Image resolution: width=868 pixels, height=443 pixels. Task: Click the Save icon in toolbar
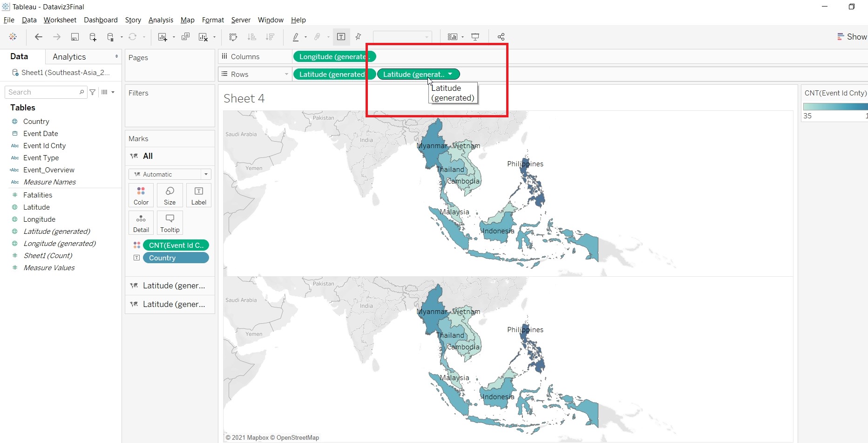point(75,37)
